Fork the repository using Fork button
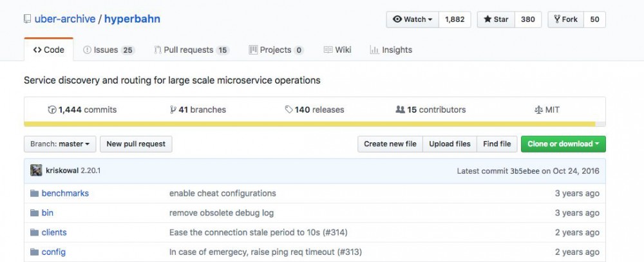Screen dimensions: 644x262 (565, 19)
